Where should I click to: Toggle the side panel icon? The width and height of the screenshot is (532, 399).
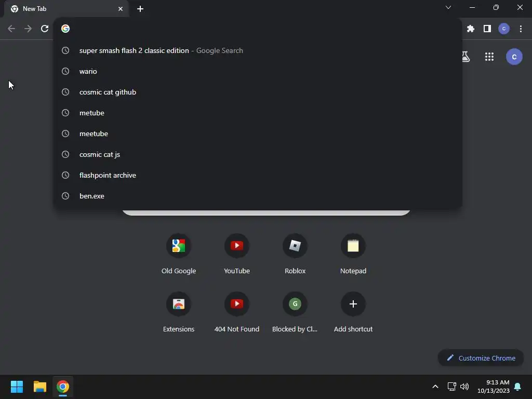[x=487, y=29]
